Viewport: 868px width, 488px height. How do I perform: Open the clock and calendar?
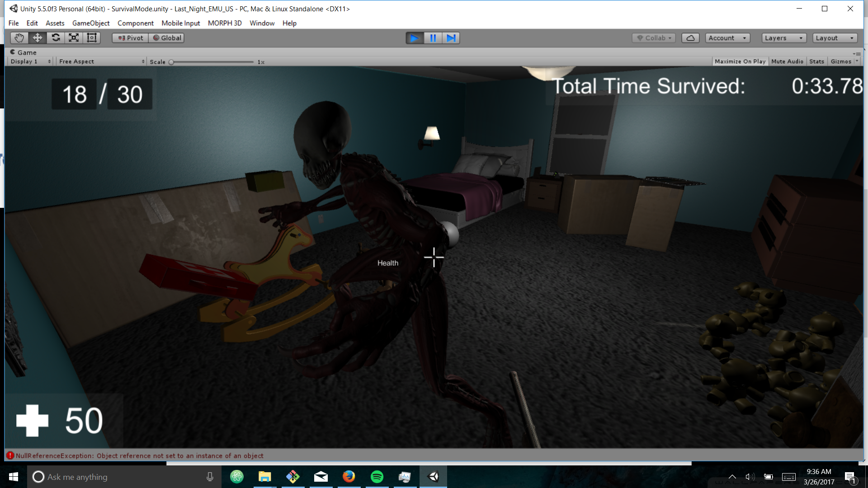(819, 477)
